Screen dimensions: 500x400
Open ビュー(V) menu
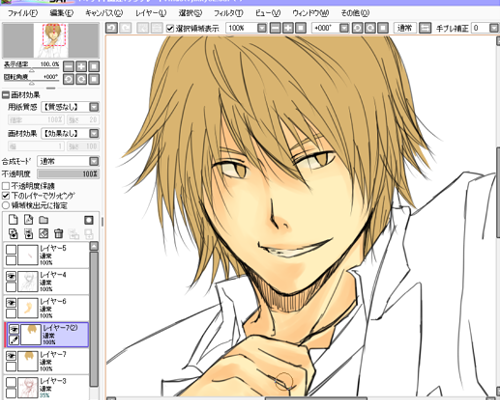click(x=268, y=13)
